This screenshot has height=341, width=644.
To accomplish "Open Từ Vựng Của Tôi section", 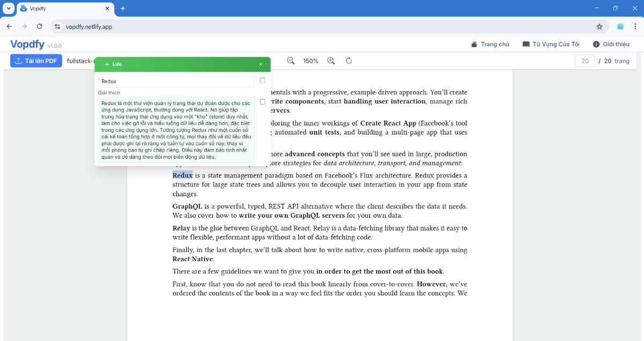I will 551,44.
